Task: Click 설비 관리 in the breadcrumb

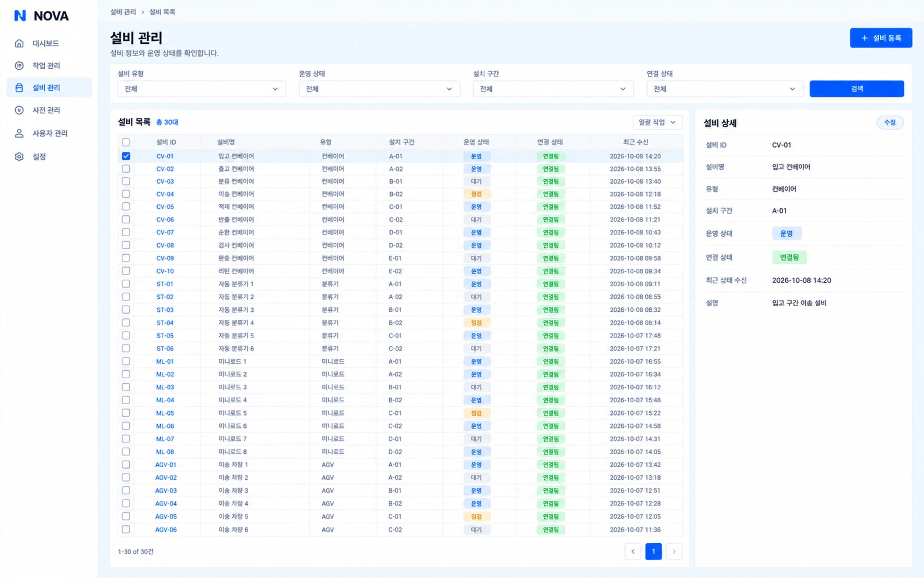Action: (x=123, y=12)
